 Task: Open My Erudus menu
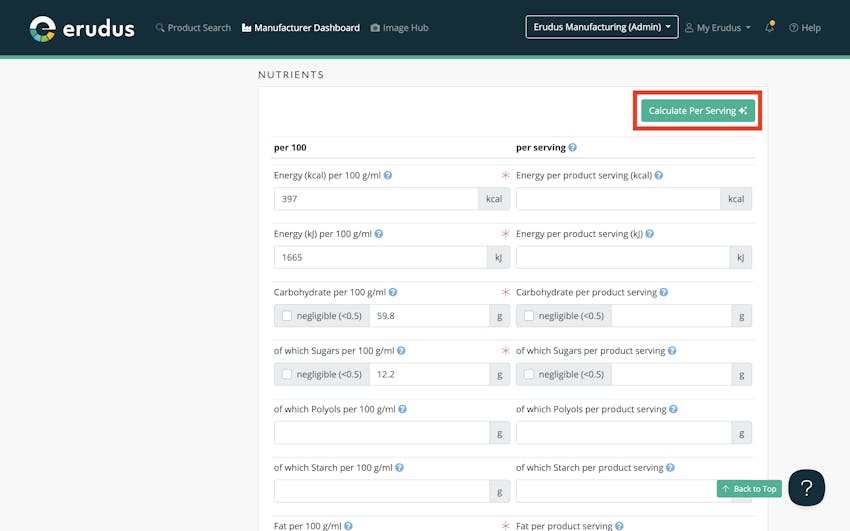point(718,28)
